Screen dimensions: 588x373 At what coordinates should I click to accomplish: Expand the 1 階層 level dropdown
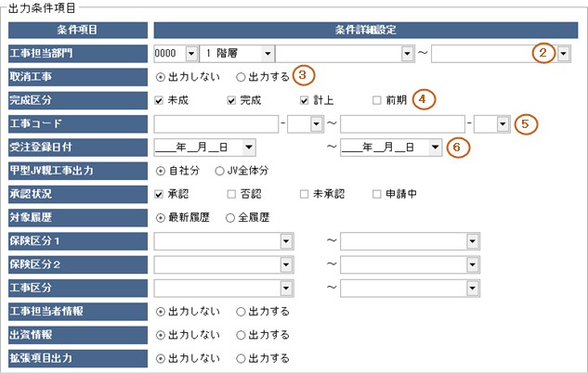click(x=268, y=53)
